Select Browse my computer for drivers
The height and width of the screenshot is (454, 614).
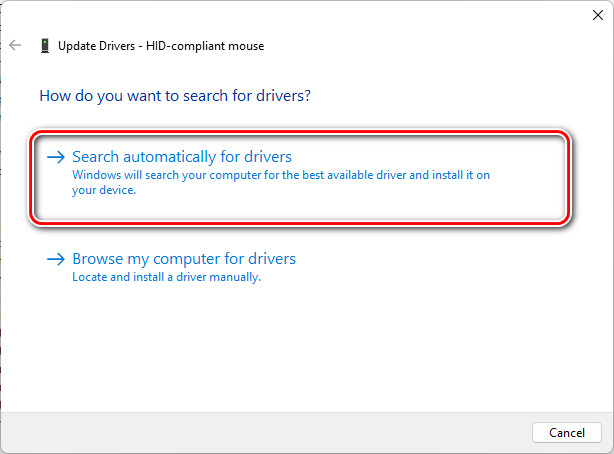[184, 259]
